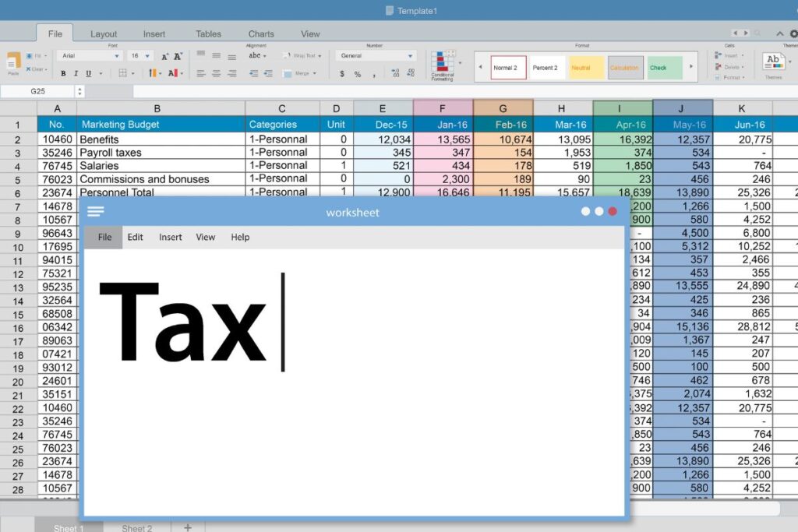Viewport: 798px width, 532px height.
Task: Click the name box stepper arrows
Action: coord(79,92)
